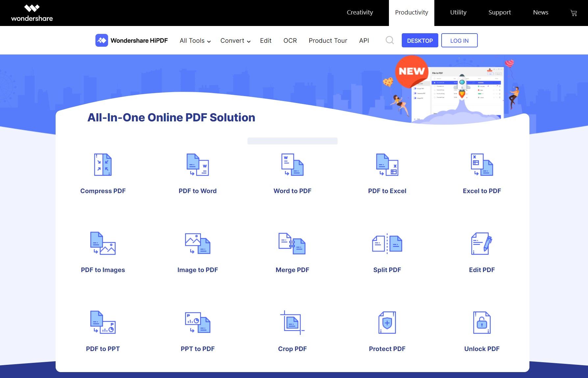Expand the All Tools dropdown
The height and width of the screenshot is (378, 588).
pos(194,40)
